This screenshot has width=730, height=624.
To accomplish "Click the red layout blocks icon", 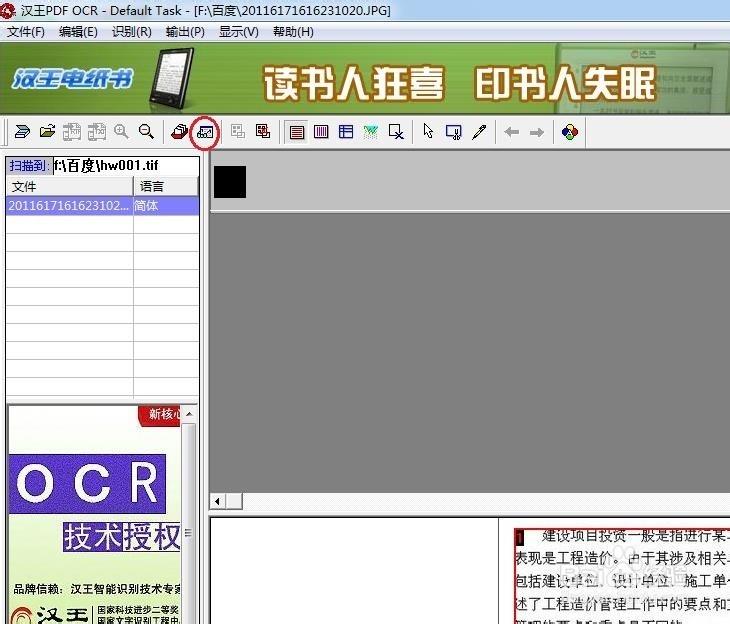I will pos(263,132).
